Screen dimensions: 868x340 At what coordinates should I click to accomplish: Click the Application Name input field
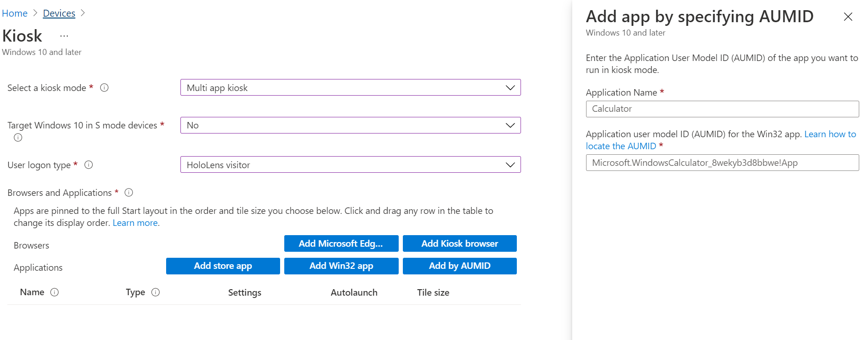[722, 109]
